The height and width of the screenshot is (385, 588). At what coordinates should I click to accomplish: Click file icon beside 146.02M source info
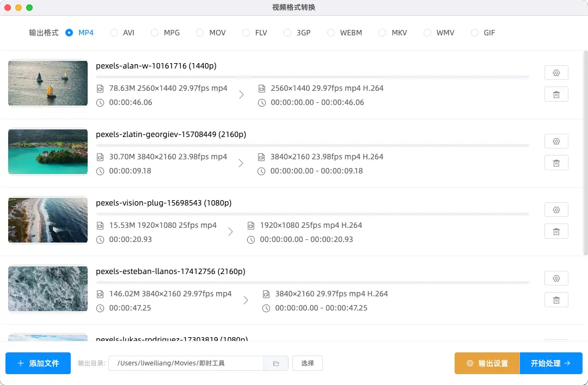100,294
